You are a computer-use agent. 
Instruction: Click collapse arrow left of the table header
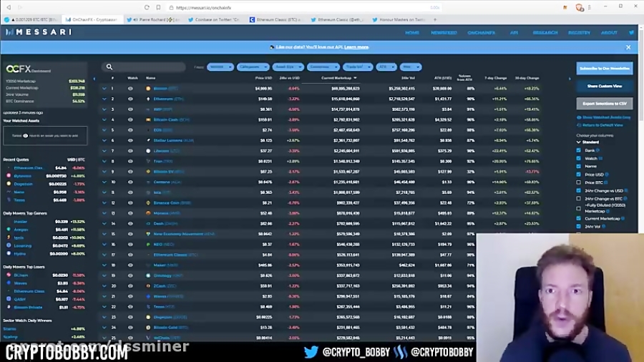tap(94, 79)
